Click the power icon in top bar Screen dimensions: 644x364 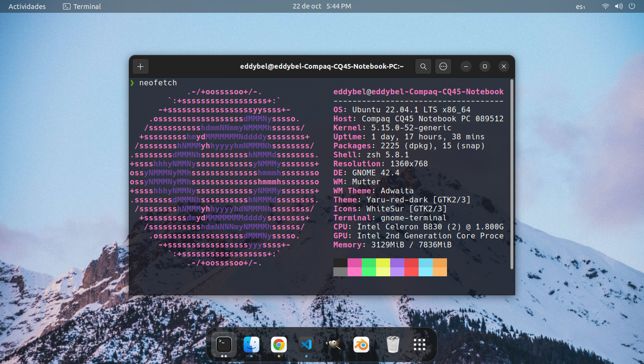point(632,7)
